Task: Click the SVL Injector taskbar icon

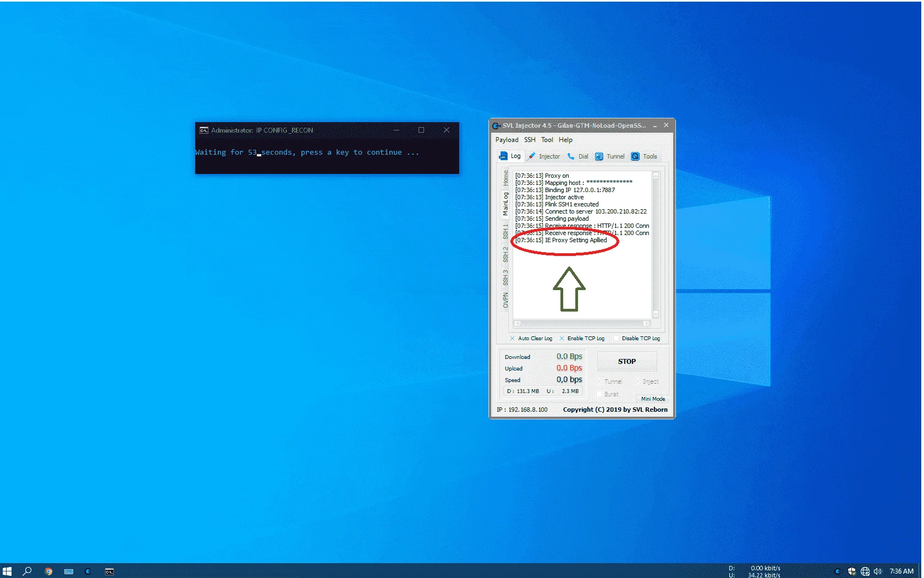Action: tap(88, 572)
